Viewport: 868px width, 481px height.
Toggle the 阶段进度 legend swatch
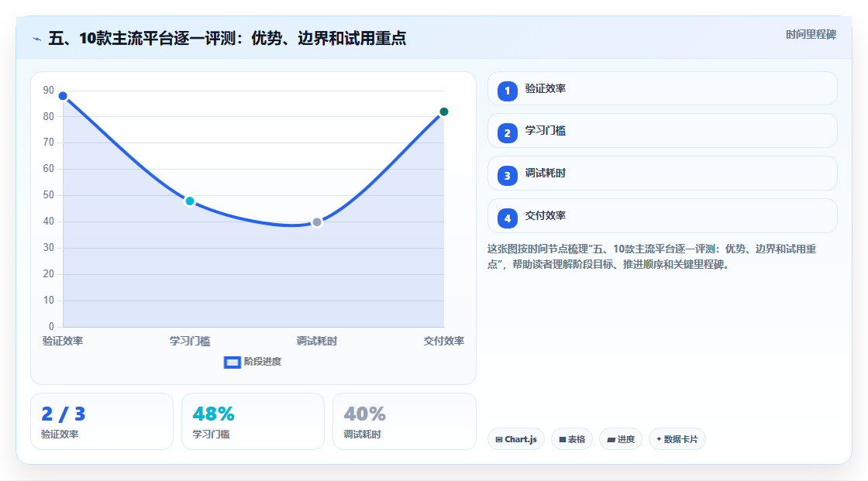coord(232,362)
